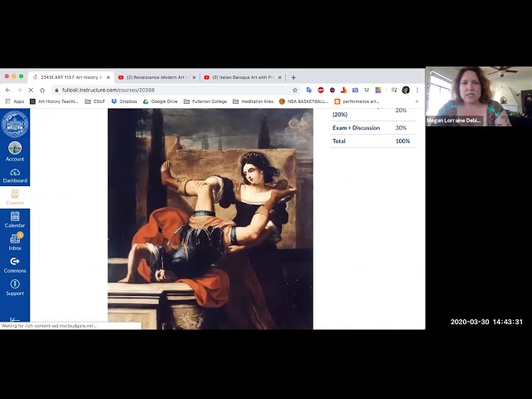Viewport: 532px width, 399px height.
Task: Switch to the ART 113 F Art History tab
Action: coord(71,77)
